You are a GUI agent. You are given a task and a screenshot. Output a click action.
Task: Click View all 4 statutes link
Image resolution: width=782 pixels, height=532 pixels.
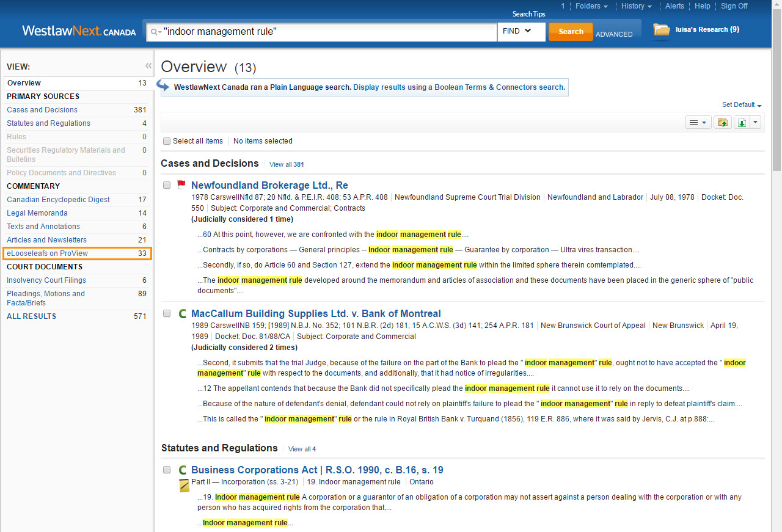(302, 449)
